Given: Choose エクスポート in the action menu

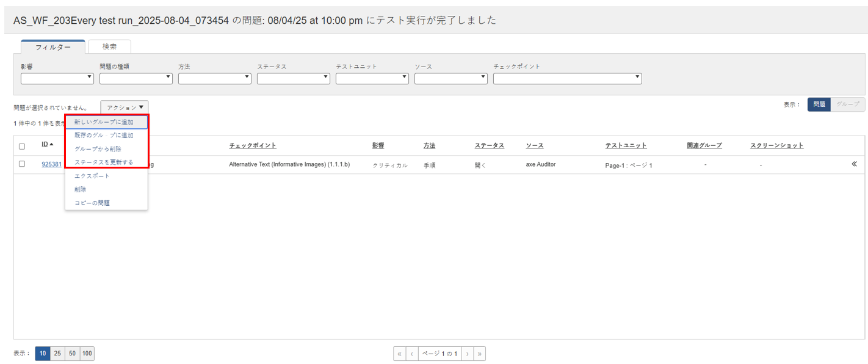Looking at the screenshot, I should (x=92, y=176).
